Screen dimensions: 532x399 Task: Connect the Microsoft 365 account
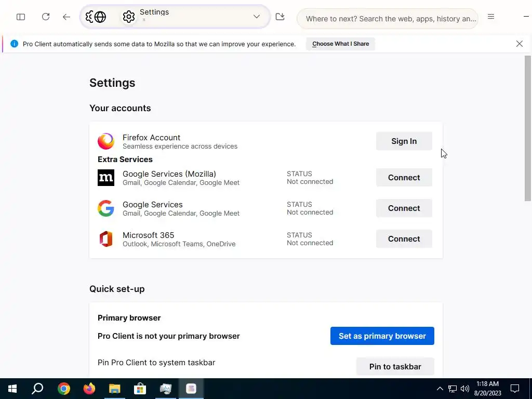coord(404,239)
